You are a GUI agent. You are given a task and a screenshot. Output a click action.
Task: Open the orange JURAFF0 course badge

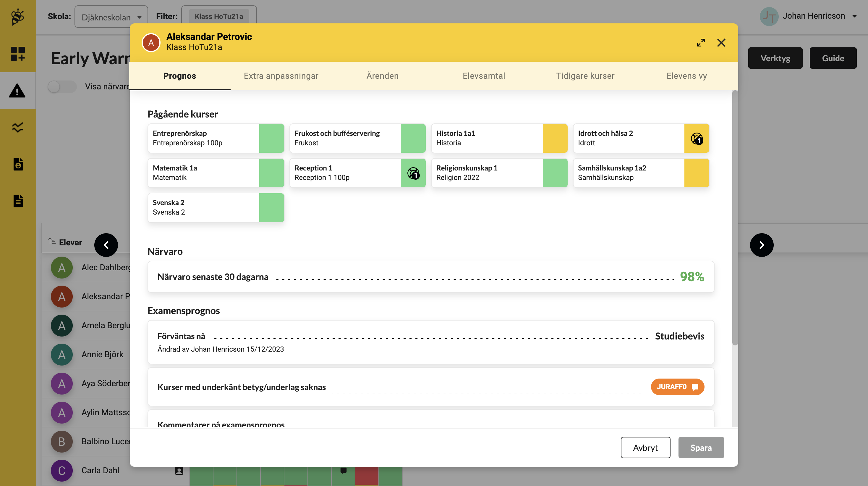coord(677,387)
